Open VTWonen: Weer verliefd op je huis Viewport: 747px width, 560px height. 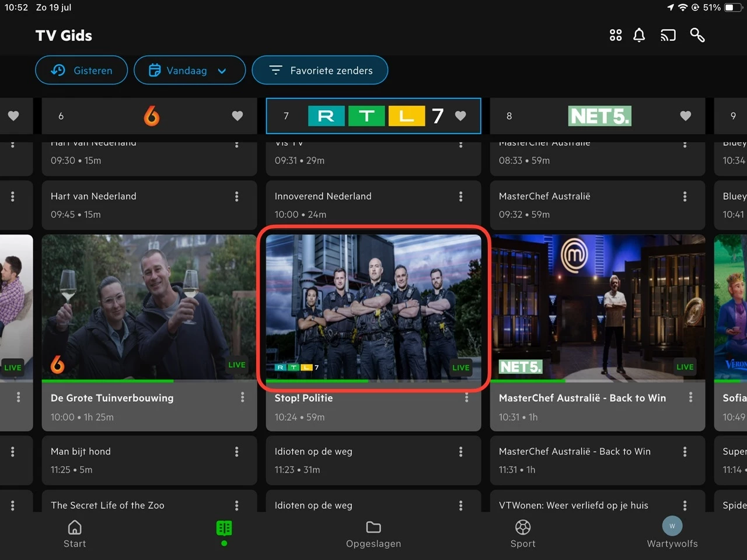[574, 505]
